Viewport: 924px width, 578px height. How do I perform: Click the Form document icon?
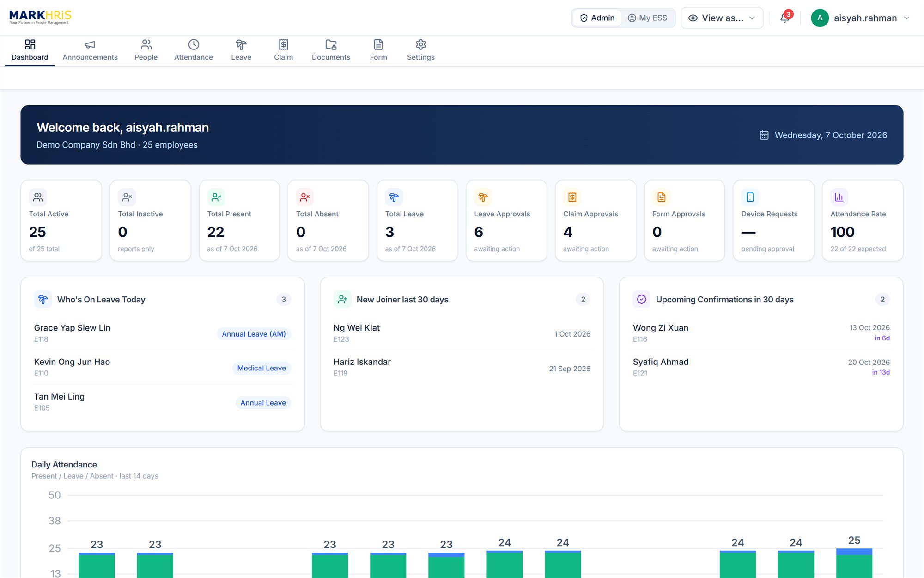pos(378,44)
